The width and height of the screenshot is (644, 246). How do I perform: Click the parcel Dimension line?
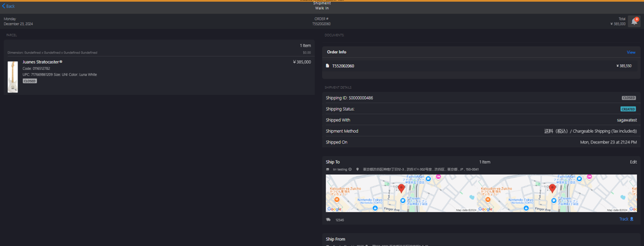tap(52, 53)
